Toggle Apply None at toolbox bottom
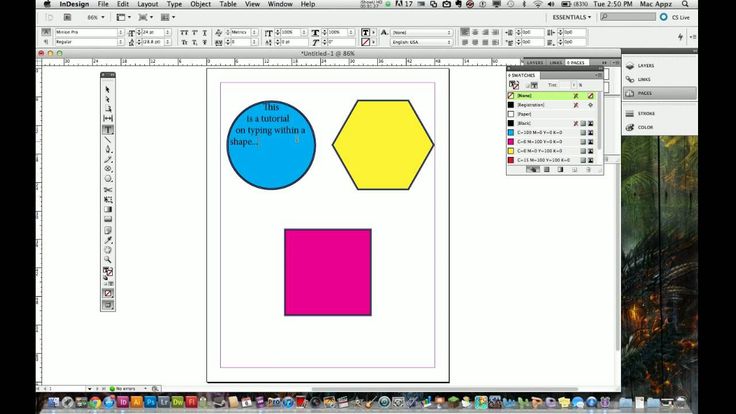 [x=108, y=293]
